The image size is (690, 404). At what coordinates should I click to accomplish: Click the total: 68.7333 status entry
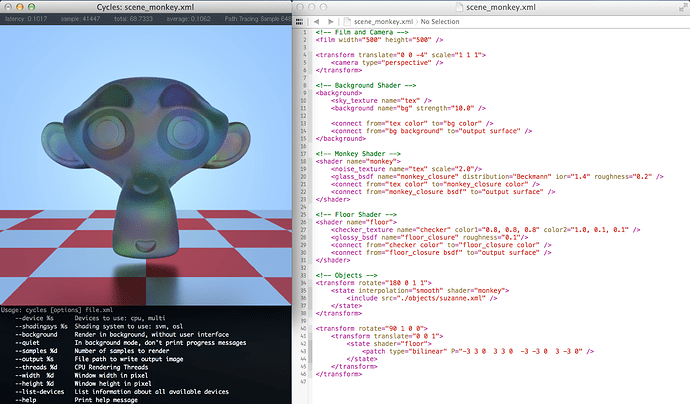(x=133, y=19)
